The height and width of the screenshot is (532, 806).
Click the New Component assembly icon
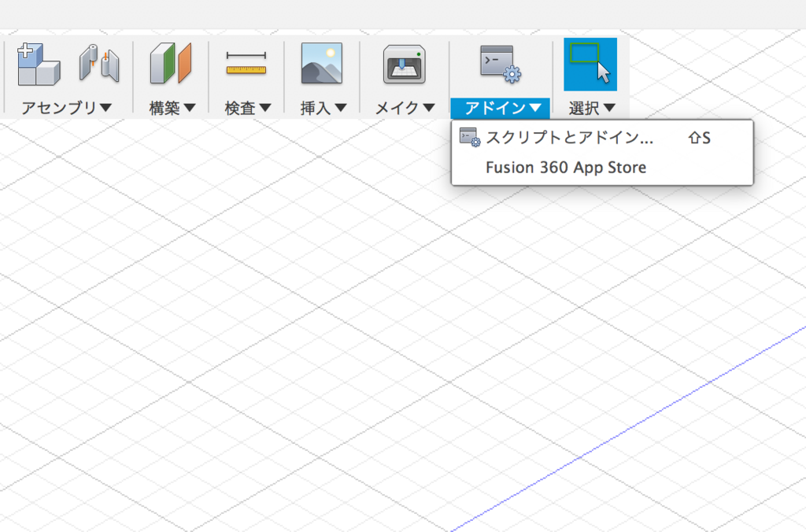(x=39, y=65)
